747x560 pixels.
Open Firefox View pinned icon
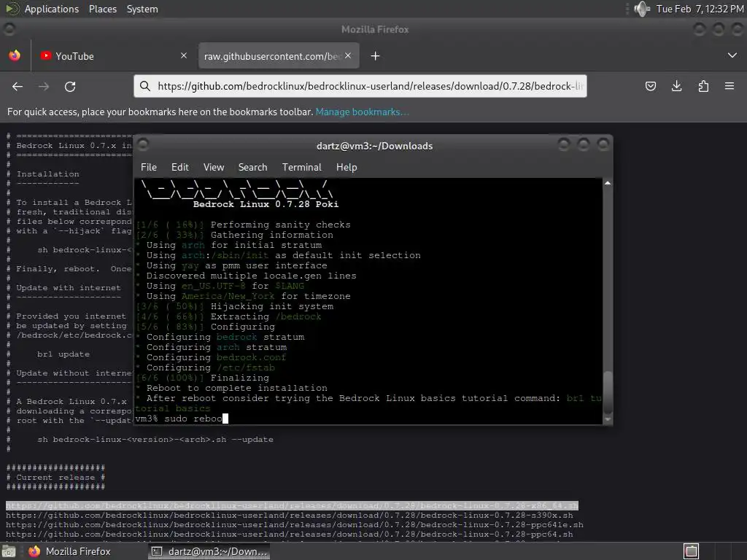[15, 55]
